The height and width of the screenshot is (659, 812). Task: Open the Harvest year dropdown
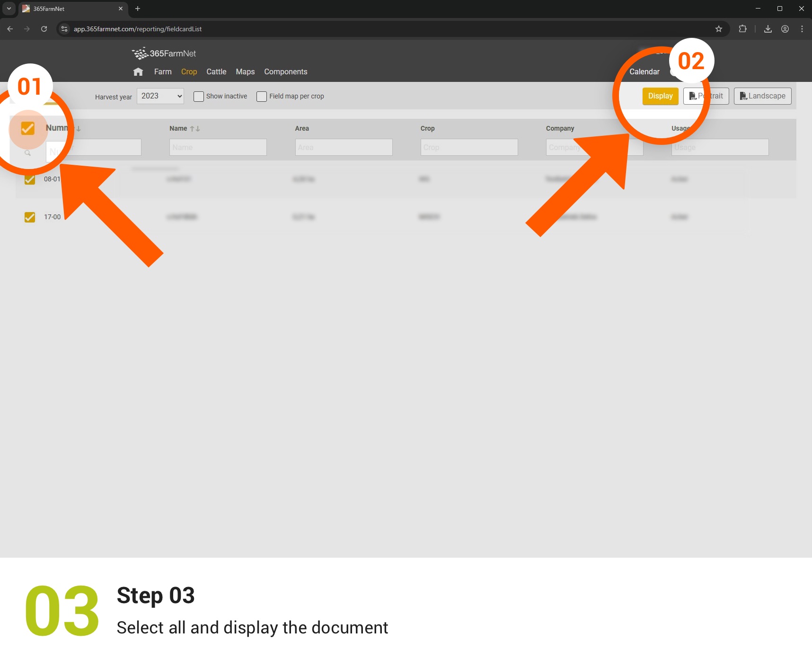pos(160,96)
